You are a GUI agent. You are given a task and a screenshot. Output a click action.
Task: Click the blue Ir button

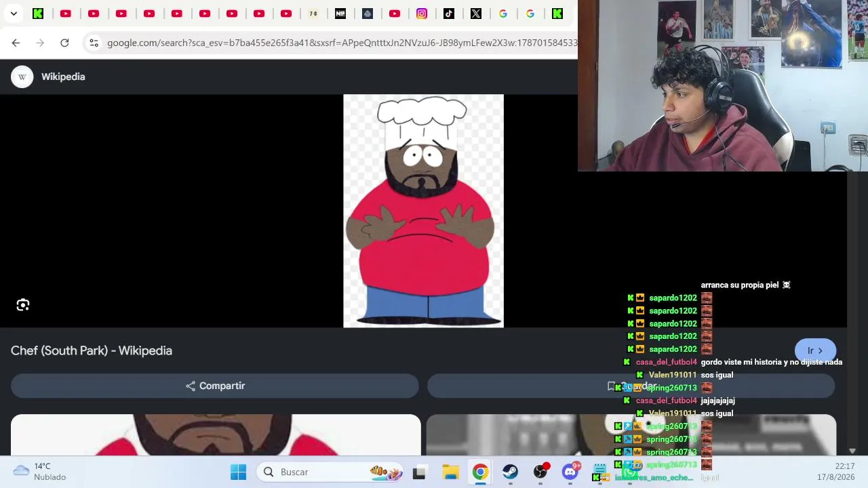click(815, 350)
